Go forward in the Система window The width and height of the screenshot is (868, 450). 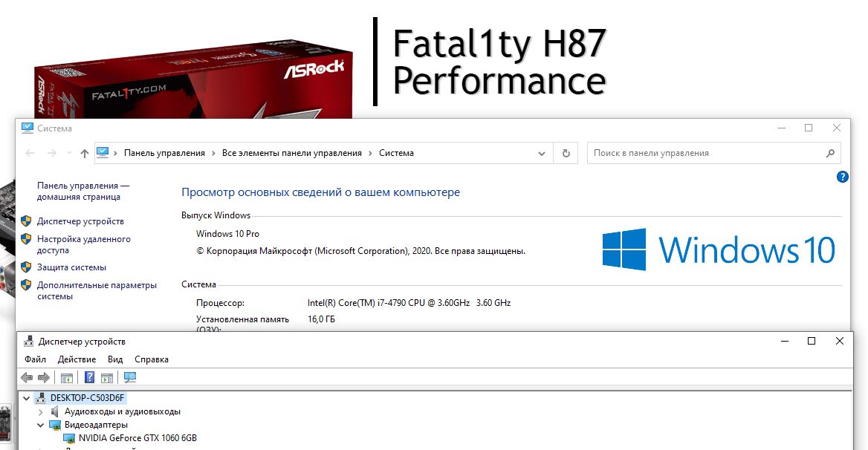pos(51,153)
